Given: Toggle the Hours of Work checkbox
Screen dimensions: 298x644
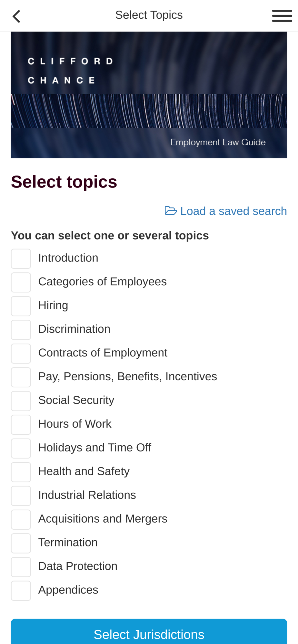Looking at the screenshot, I should [x=21, y=425].
